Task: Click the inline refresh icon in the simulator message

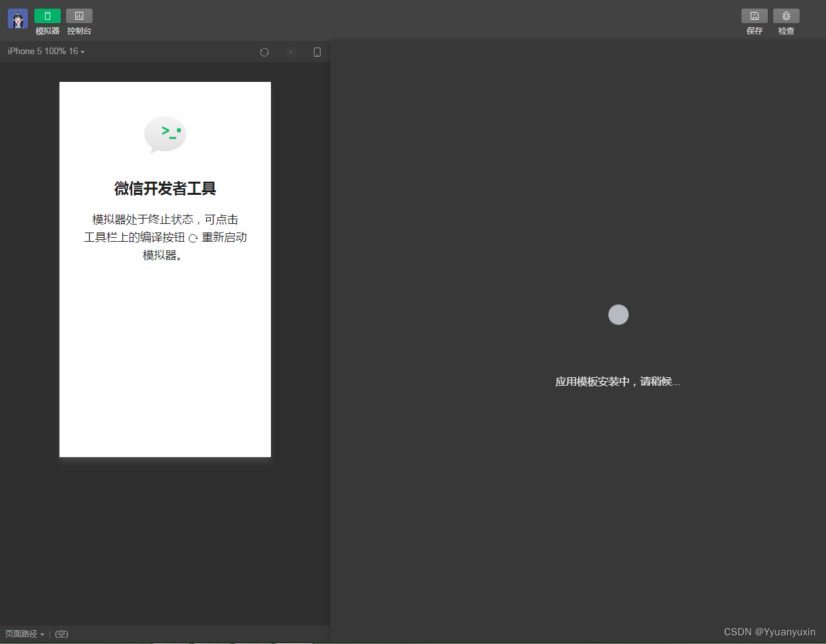Action: [193, 238]
